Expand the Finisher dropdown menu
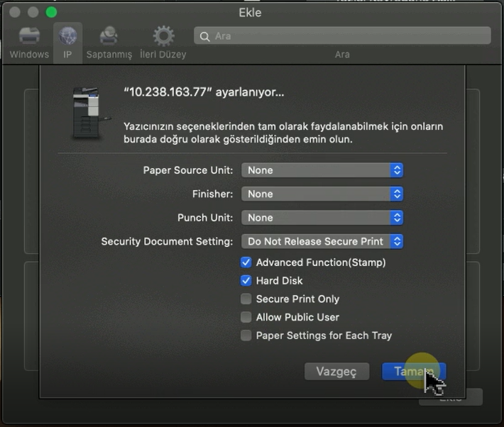Screen dimensions: 504x427 [322, 194]
